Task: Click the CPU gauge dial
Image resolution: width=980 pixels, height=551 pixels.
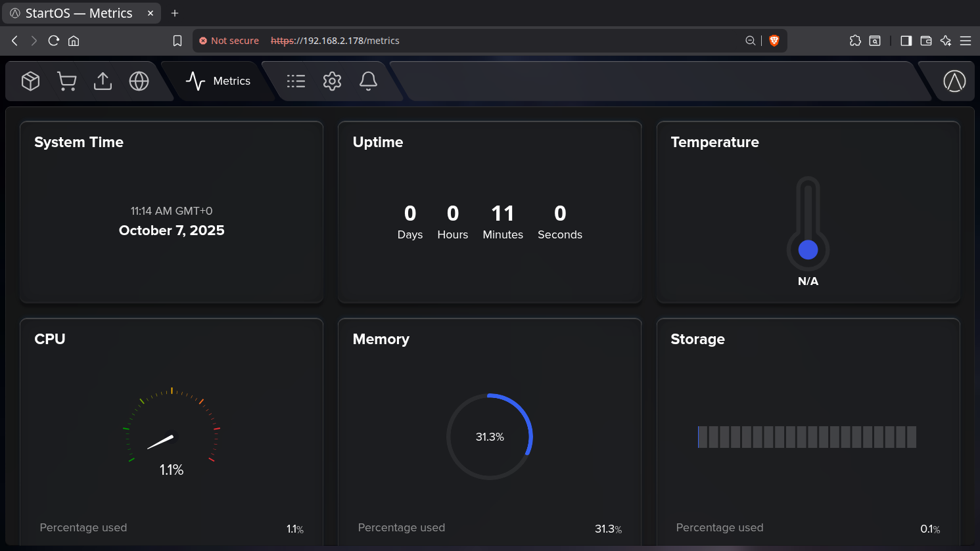Action: [172, 425]
